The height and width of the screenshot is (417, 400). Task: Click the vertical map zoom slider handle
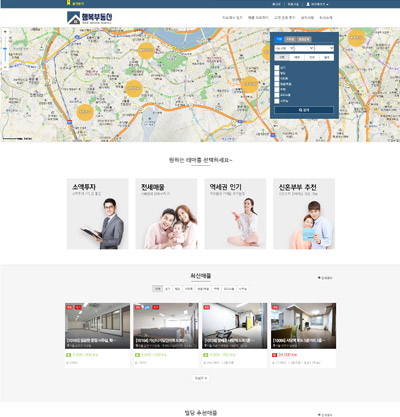(5, 49)
